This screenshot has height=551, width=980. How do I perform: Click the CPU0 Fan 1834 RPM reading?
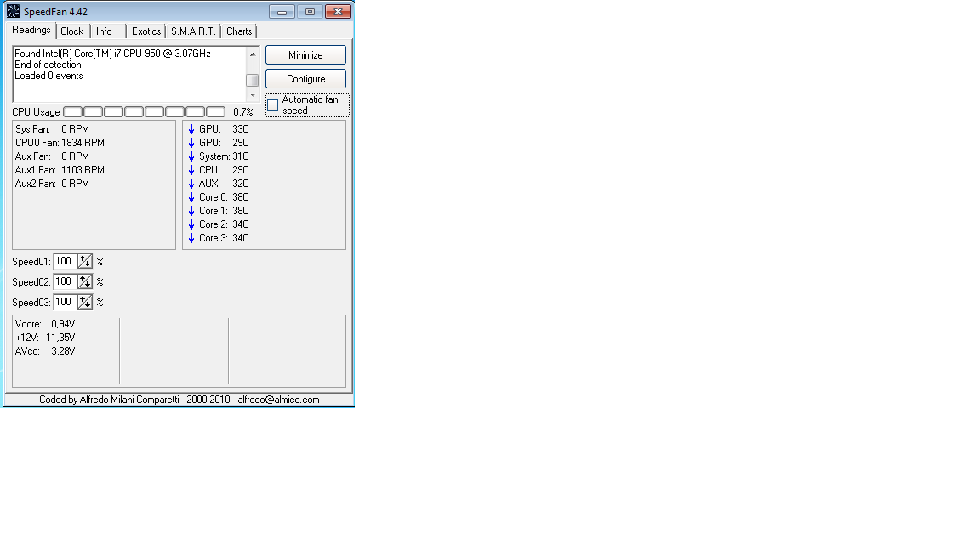(60, 143)
